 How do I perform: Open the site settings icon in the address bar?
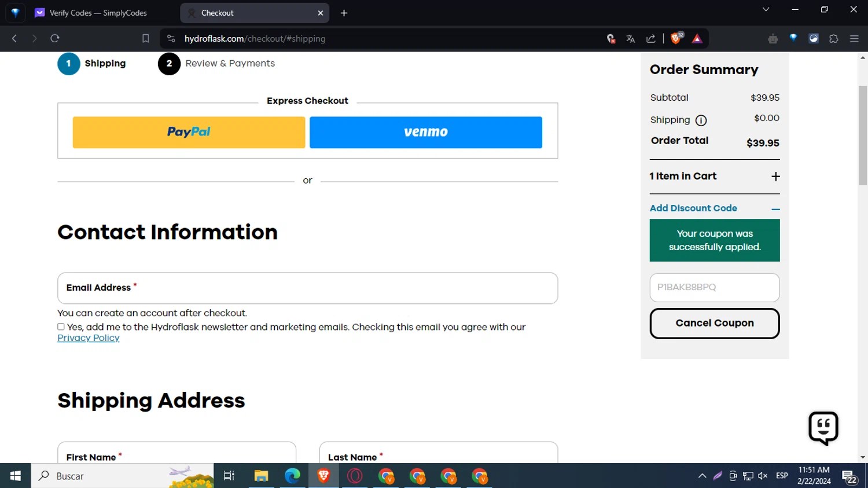(x=171, y=39)
